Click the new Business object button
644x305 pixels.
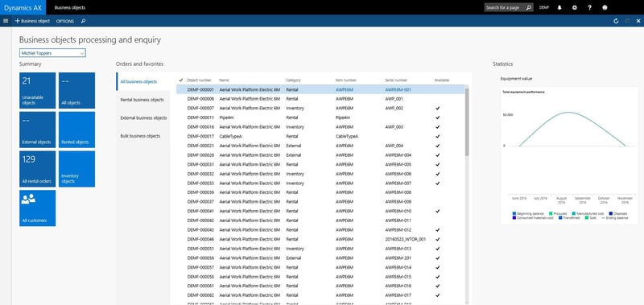coord(32,21)
